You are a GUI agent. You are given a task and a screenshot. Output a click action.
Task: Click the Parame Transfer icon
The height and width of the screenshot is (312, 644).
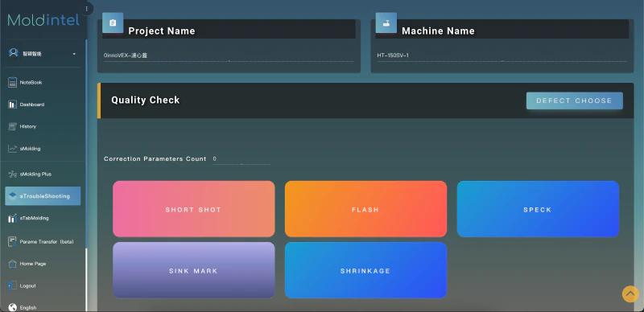coord(12,241)
